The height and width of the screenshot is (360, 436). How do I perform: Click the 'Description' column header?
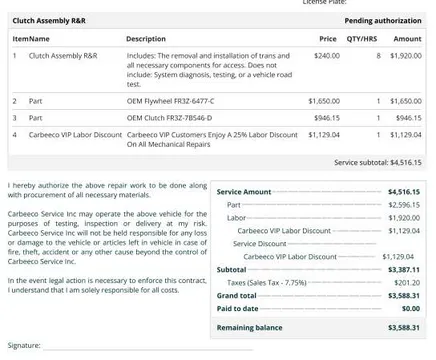click(x=146, y=39)
